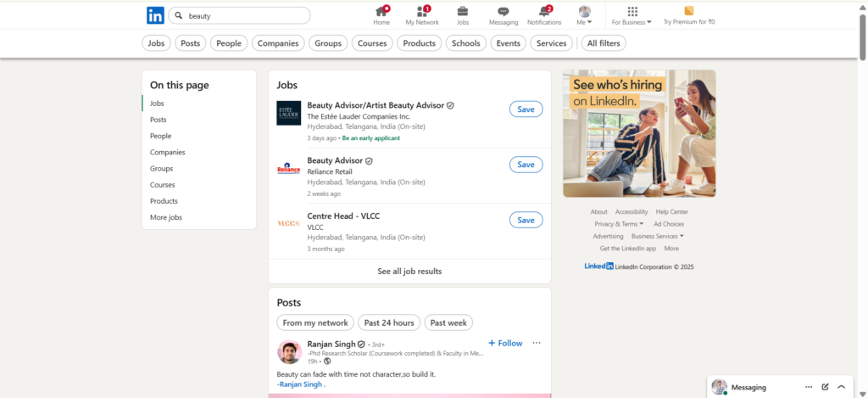The image size is (868, 398).
Task: Select the People filter tab
Action: (229, 43)
